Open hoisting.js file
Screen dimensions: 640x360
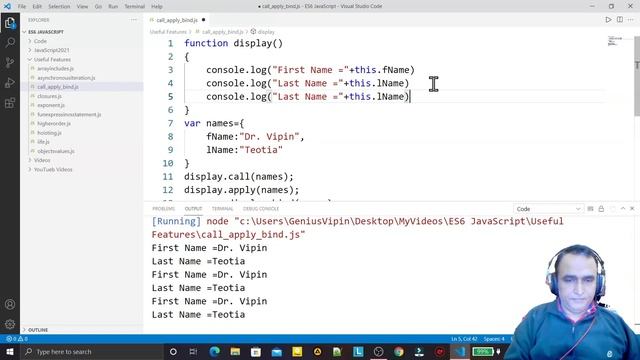click(x=49, y=133)
